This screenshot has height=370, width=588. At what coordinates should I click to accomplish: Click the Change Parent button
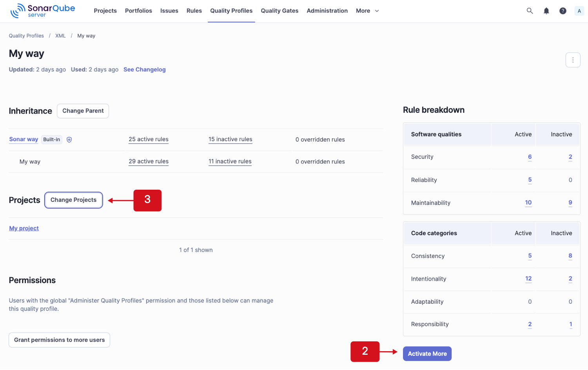(x=83, y=111)
